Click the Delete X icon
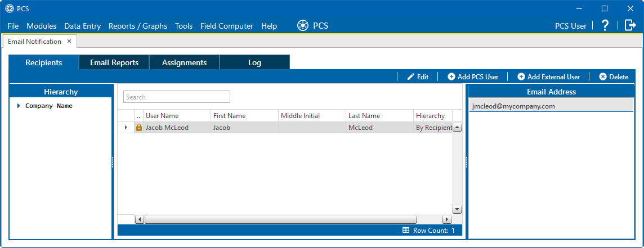This screenshot has width=644, height=248. [x=603, y=77]
